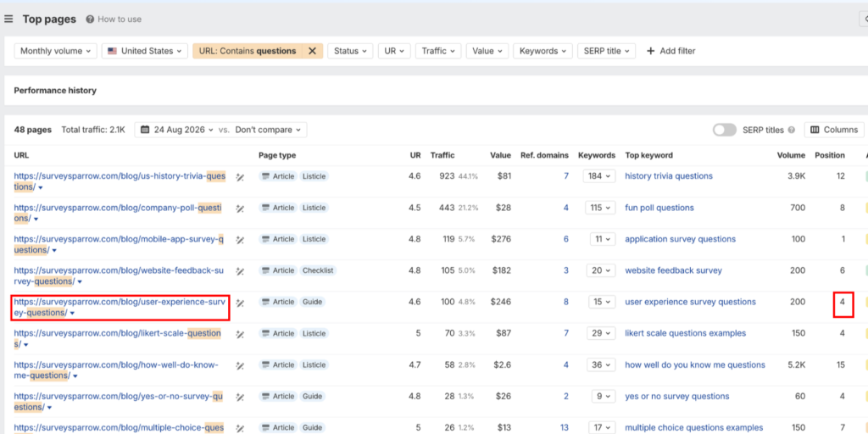Click the website feedback survey keyword

click(674, 270)
